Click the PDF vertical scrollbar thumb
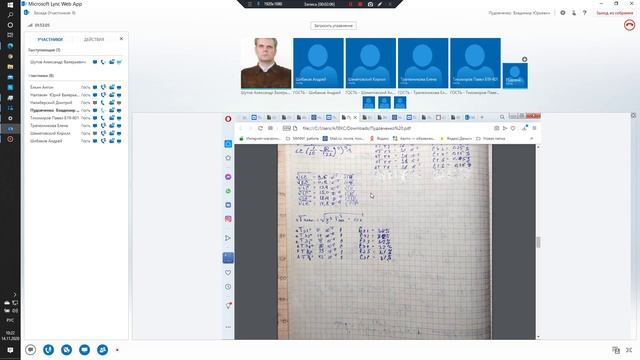The width and height of the screenshot is (640, 360). [x=538, y=242]
